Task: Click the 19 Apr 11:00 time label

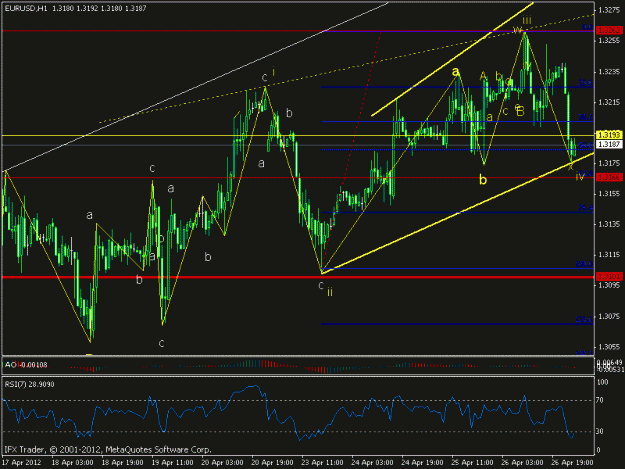Action: 173,462
